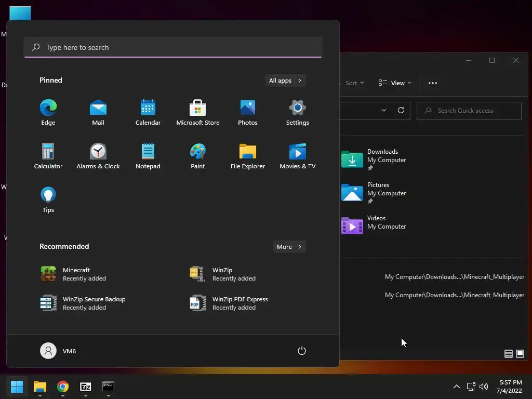Viewport: 532px width, 399px height.
Task: Open the Calendar app
Action: [148, 113]
